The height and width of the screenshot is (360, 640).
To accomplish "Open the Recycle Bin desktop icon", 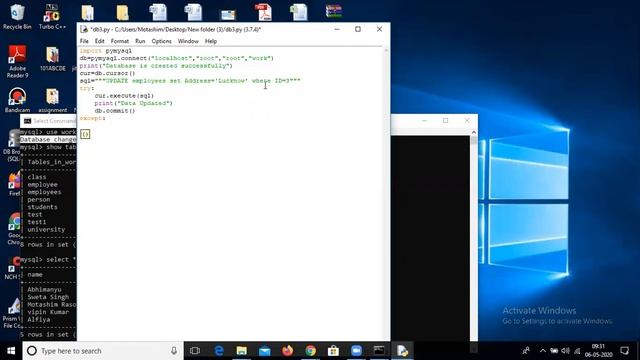I will pos(17,16).
